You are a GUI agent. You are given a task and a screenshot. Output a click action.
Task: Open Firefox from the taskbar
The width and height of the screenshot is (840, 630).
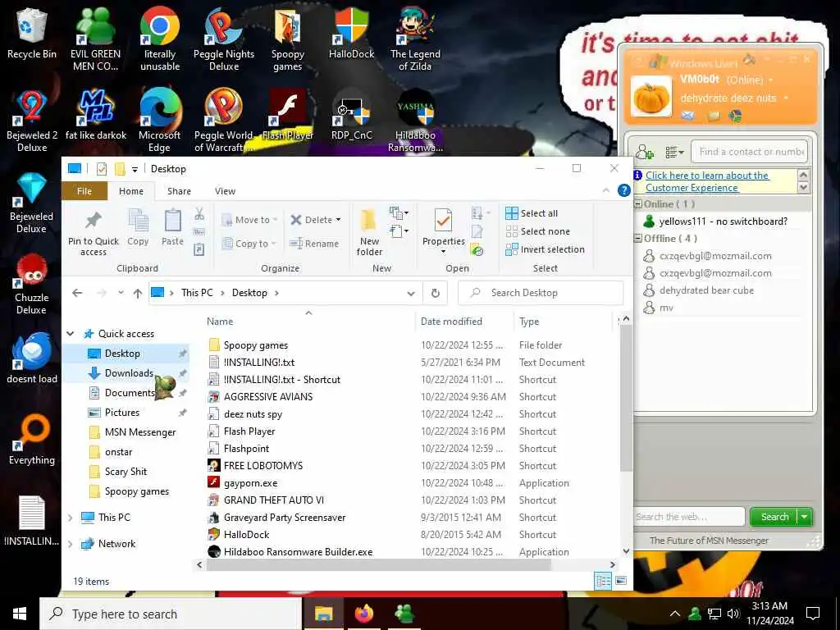pos(364,614)
